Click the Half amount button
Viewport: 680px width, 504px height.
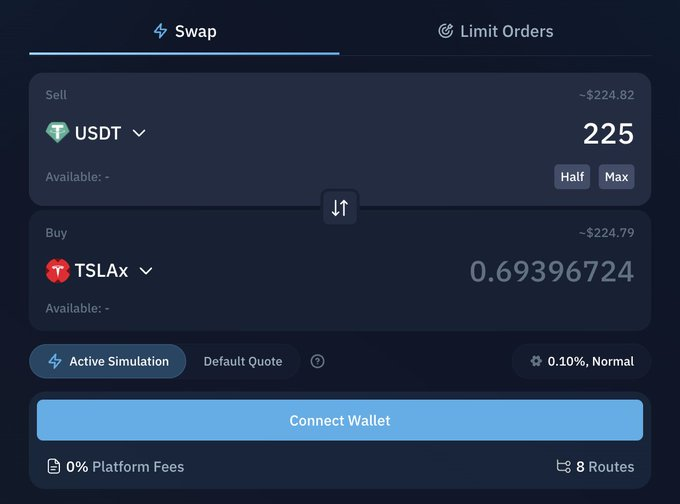point(572,177)
